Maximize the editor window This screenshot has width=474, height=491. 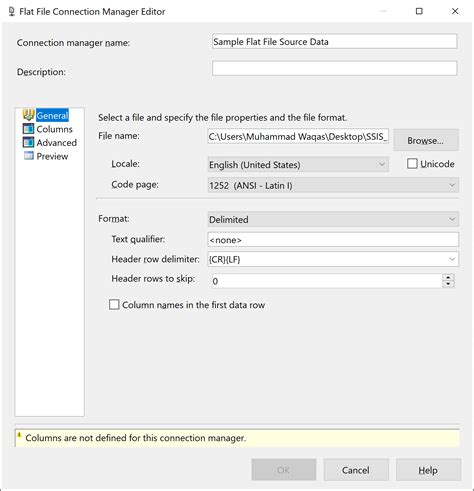pyautogui.click(x=419, y=11)
